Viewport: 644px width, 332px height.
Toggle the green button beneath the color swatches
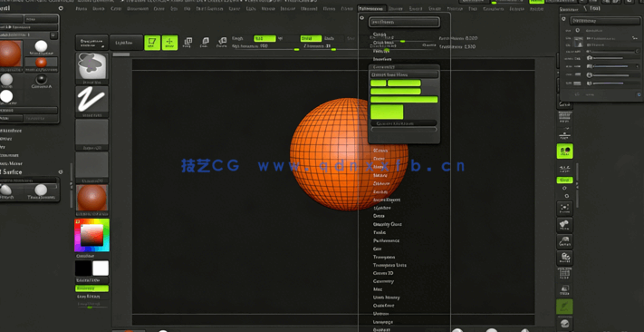[x=92, y=288]
